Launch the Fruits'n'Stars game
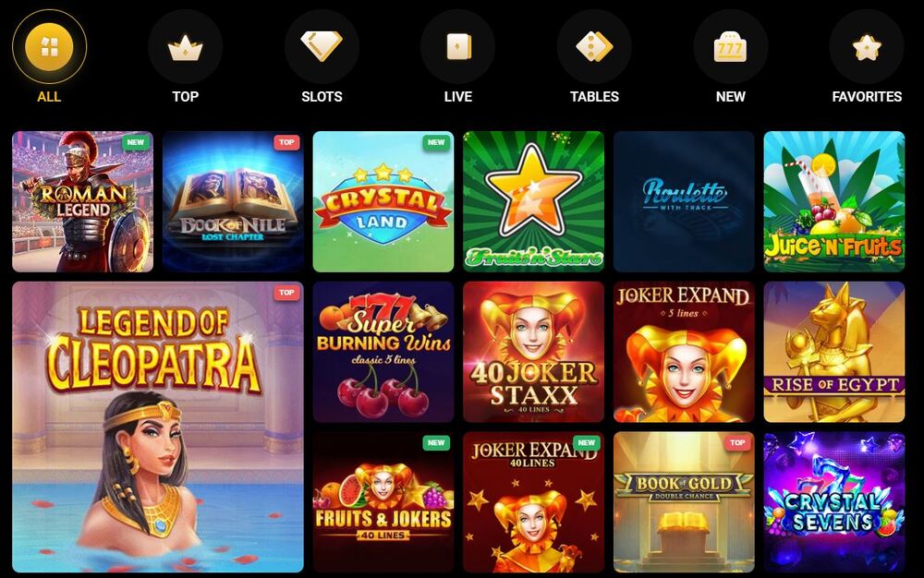The width and height of the screenshot is (924, 578). click(x=533, y=201)
